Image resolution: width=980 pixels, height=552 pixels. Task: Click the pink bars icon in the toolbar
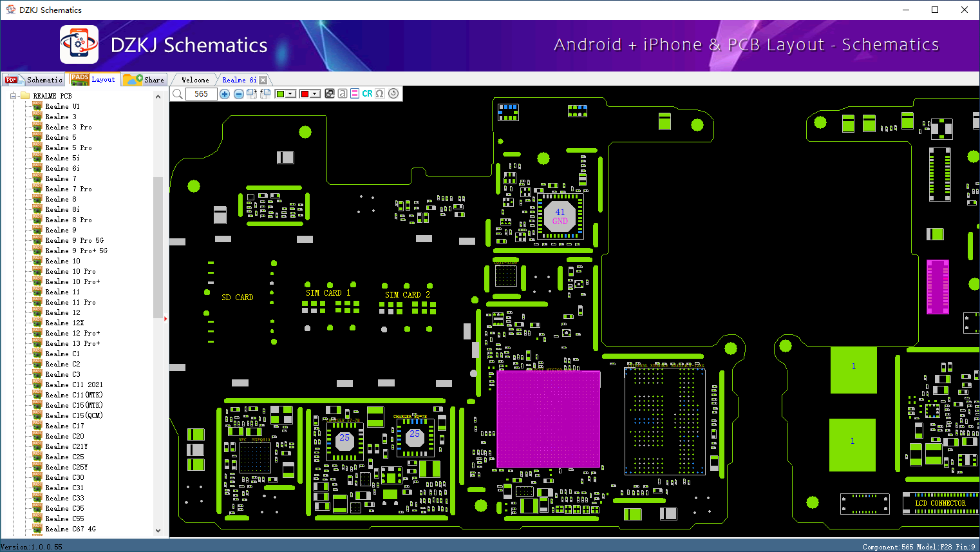(x=355, y=93)
